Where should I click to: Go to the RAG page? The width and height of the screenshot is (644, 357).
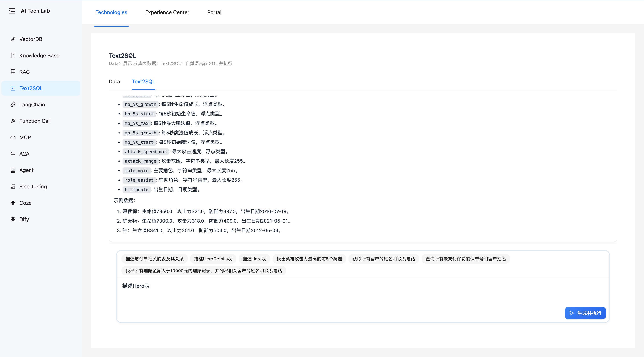pos(41,72)
